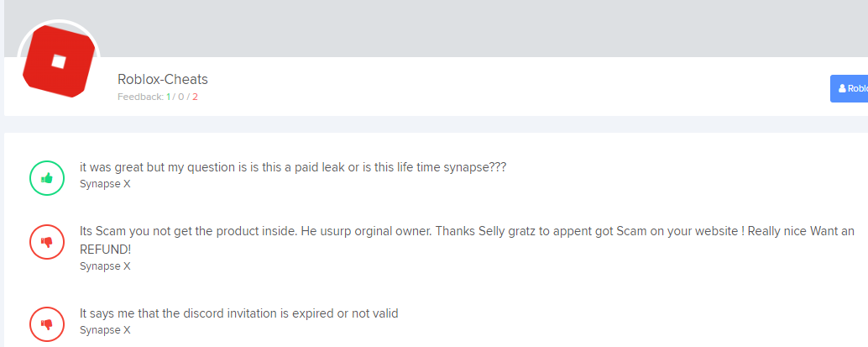
Task: Open Synapse X under the discord invitation review
Action: click(x=105, y=329)
